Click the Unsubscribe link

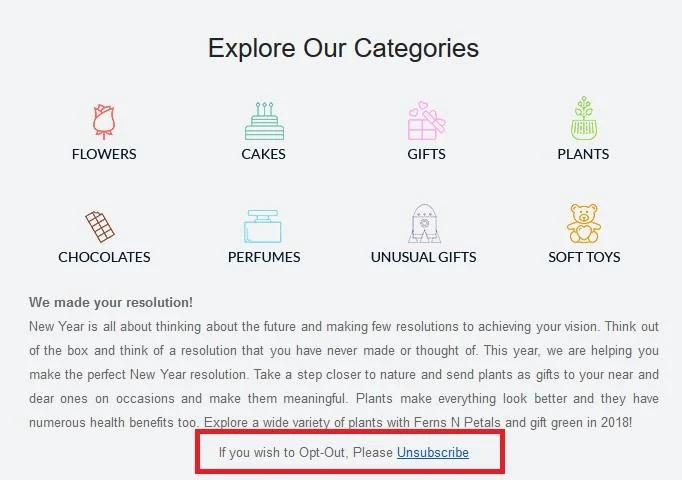[x=433, y=453]
